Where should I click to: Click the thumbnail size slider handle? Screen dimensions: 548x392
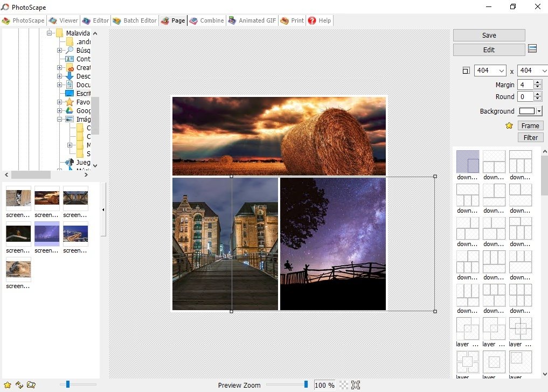pos(68,384)
